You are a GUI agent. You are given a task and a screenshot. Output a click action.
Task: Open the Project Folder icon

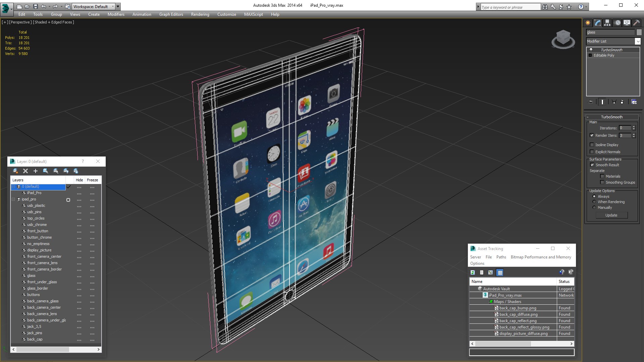68,6
